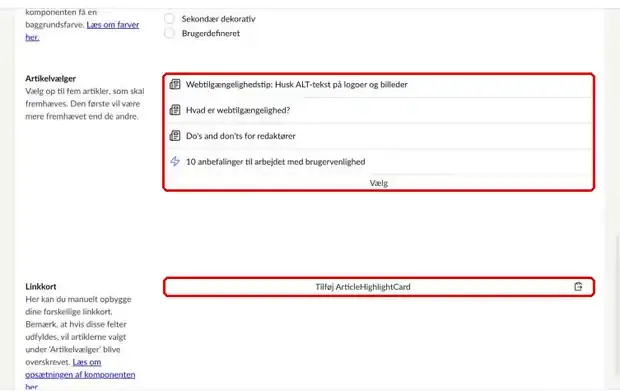Open the Læs om farver her link
Image resolution: width=620 pixels, height=391 pixels.
point(82,31)
